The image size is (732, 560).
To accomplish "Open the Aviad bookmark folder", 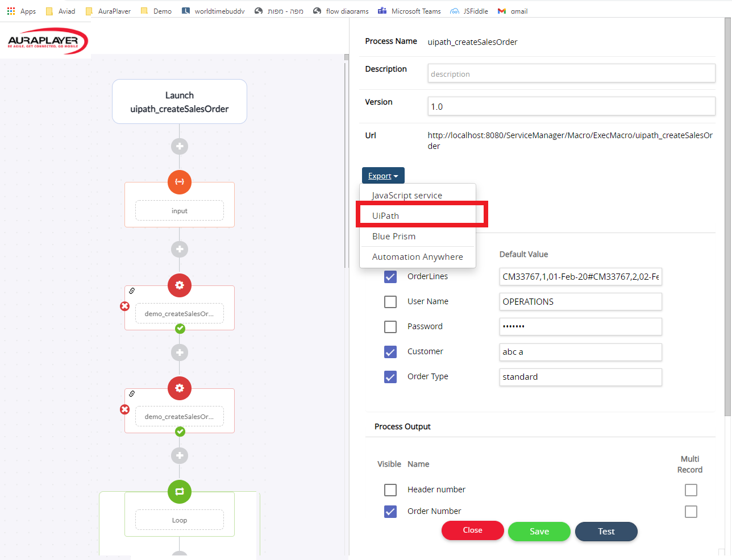I will click(60, 11).
